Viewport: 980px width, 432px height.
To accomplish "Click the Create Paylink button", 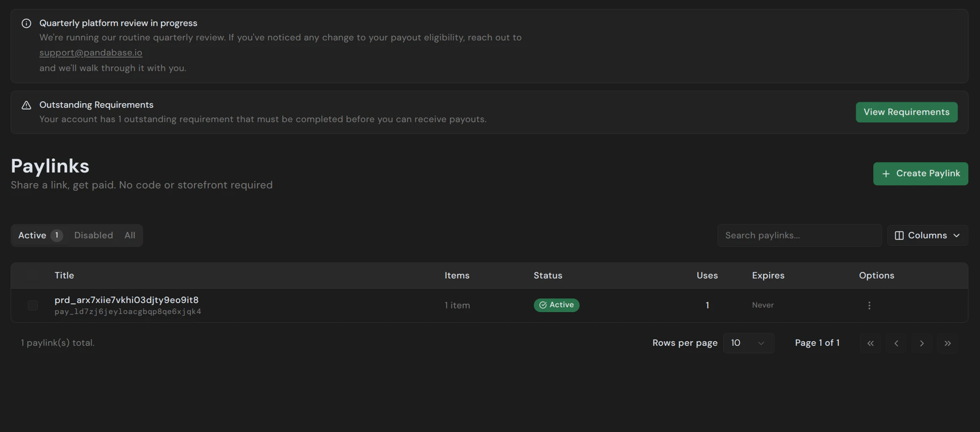I will (921, 174).
